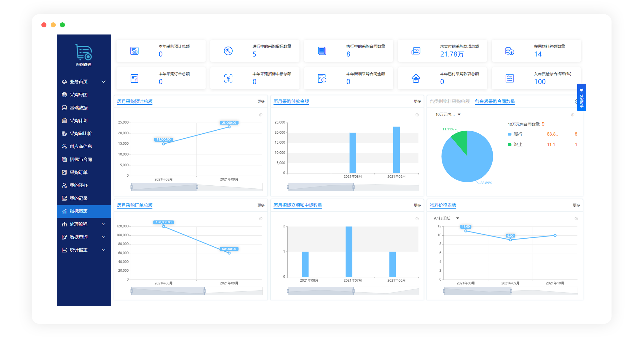
Task: Click the 供应商信息 people icon in sidebar
Action: pyautogui.click(x=64, y=147)
